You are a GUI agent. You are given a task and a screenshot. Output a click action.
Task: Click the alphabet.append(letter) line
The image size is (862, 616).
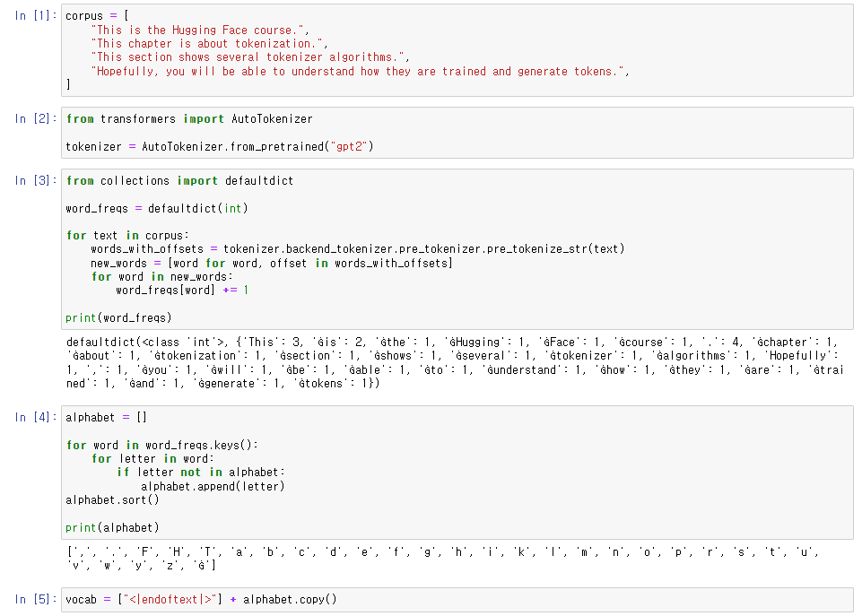tap(213, 486)
